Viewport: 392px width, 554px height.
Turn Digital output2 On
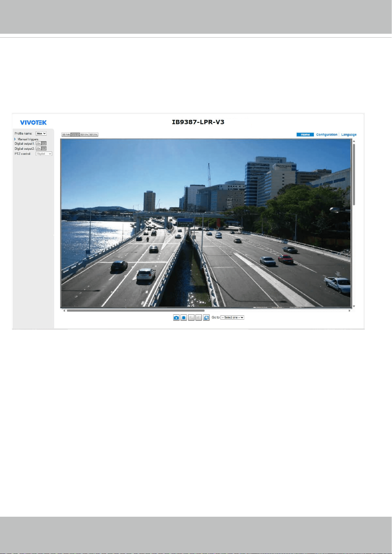[x=38, y=149]
